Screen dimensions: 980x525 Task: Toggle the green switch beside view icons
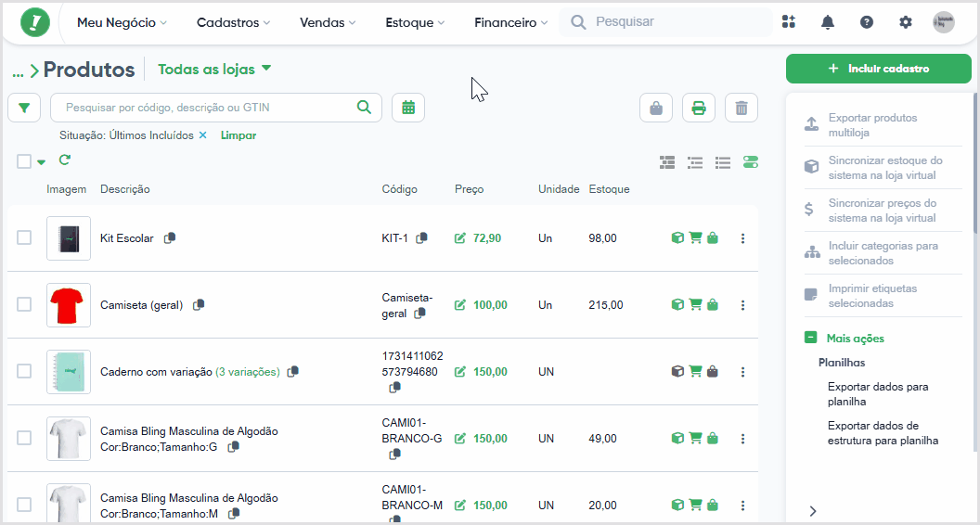[x=751, y=162]
